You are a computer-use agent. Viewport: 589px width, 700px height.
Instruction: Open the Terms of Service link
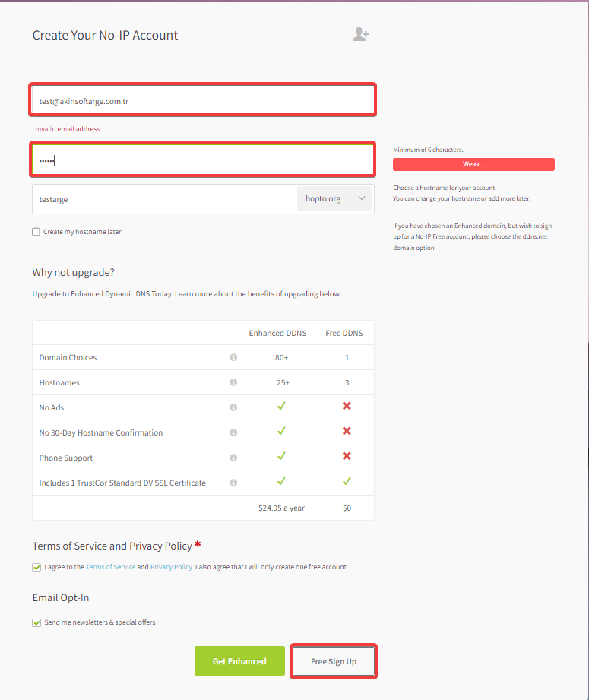(x=111, y=567)
